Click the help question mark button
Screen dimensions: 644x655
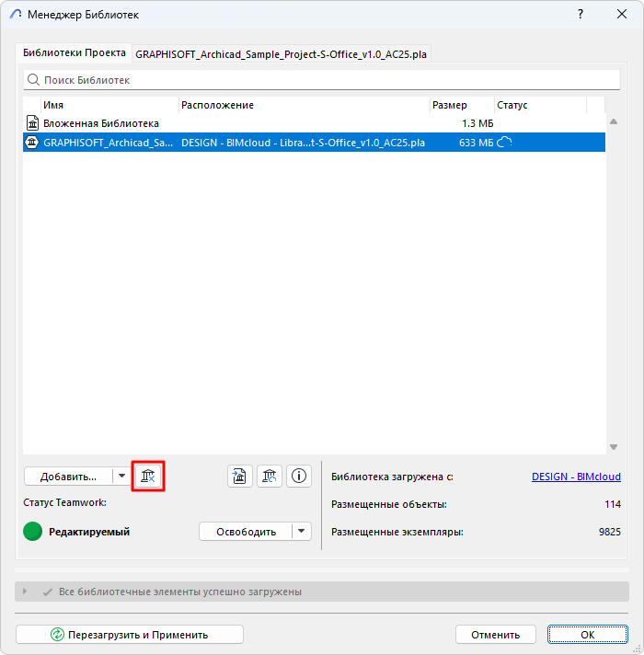(581, 14)
